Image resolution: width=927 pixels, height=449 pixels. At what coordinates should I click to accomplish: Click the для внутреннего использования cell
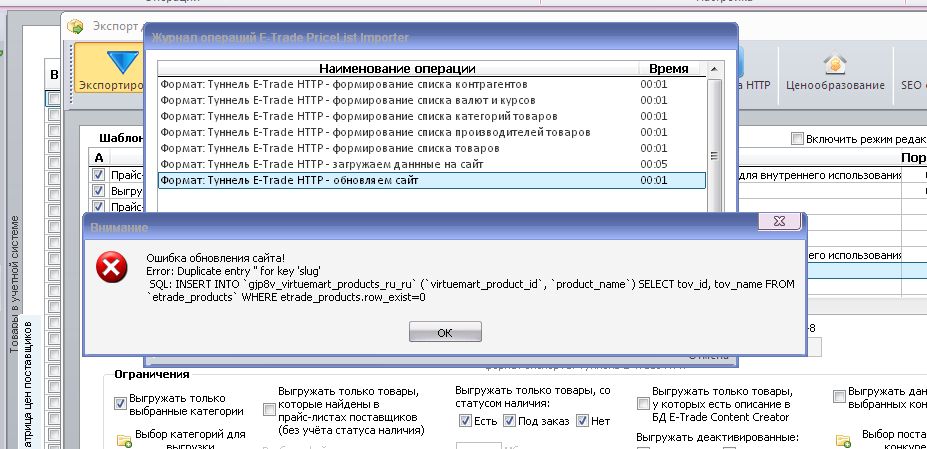tap(821, 175)
